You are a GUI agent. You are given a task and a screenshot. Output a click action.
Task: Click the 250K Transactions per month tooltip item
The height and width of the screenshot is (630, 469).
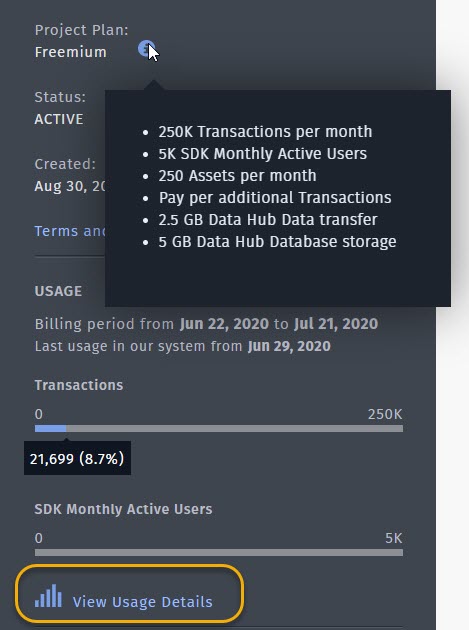tap(265, 132)
